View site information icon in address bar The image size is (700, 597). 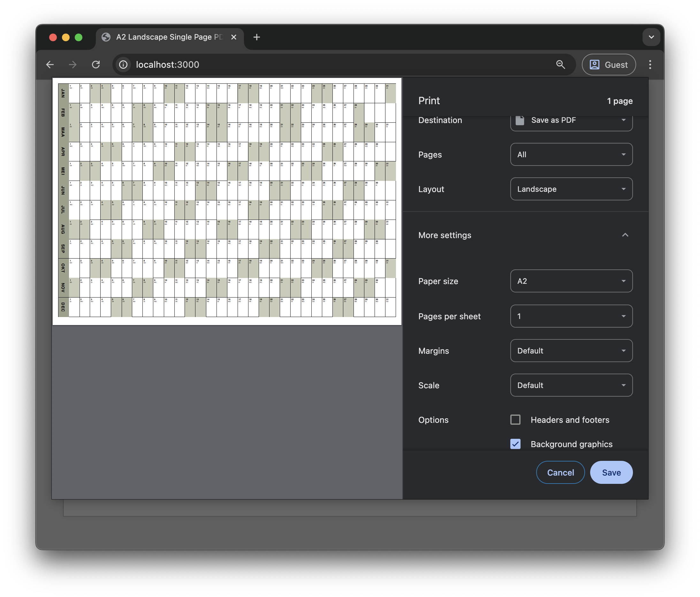pyautogui.click(x=123, y=65)
